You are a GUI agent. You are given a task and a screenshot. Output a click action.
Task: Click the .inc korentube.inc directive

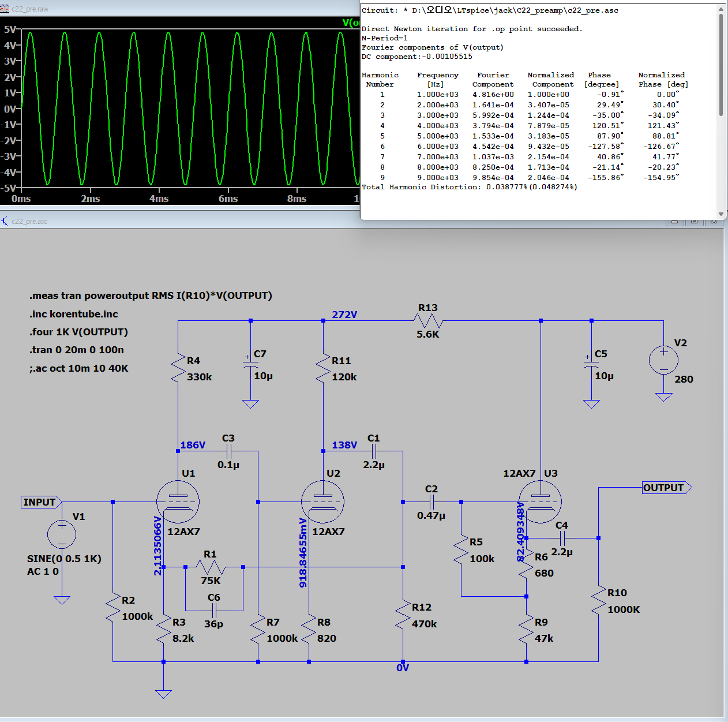pyautogui.click(x=74, y=314)
